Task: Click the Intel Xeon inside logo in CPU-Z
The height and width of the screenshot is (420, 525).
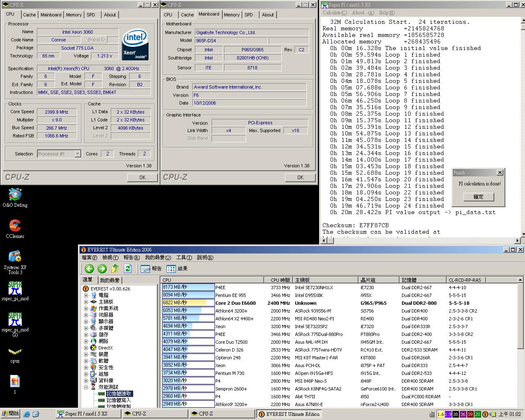Action: (x=135, y=44)
